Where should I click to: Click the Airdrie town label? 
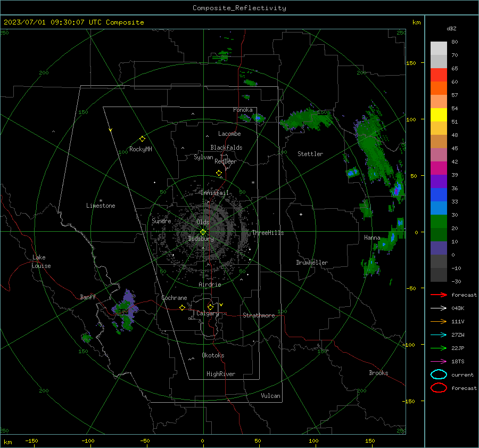(210, 284)
